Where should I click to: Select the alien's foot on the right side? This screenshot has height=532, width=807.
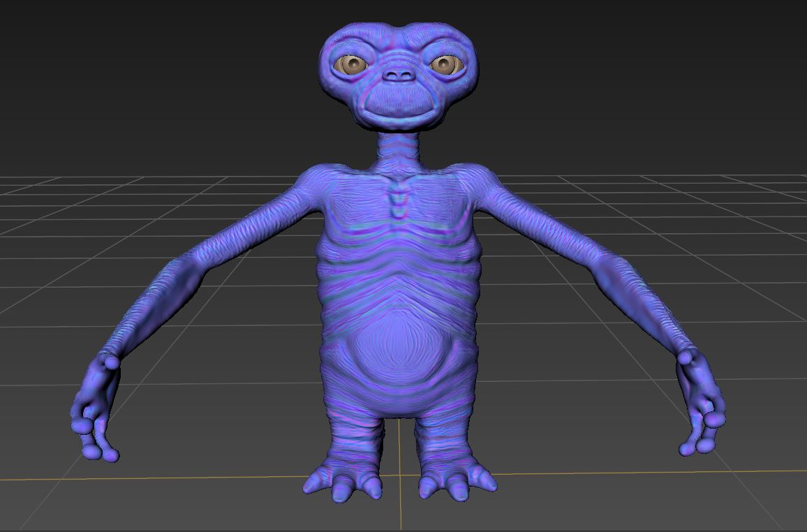455,480
